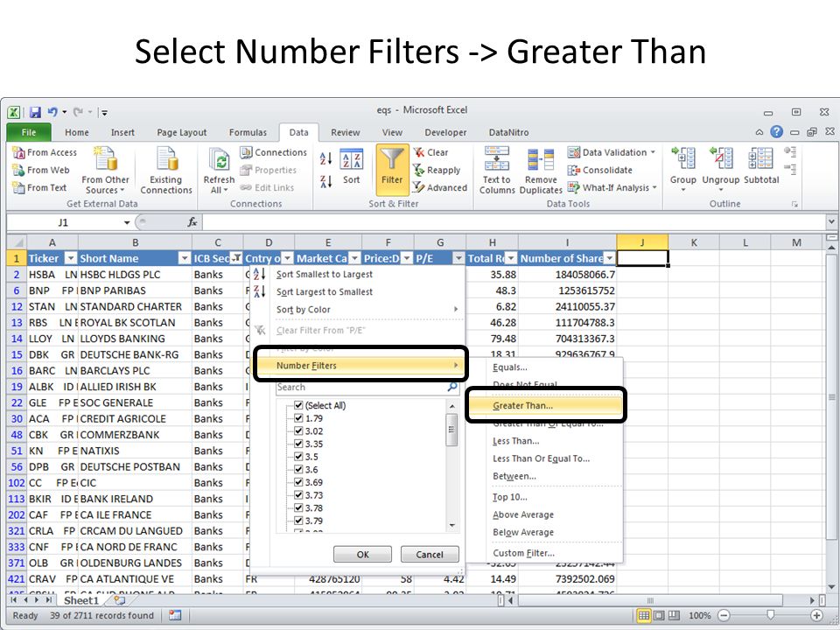Sort Z to A descending icon
Image resolution: width=840 pixels, height=630 pixels.
pos(325,182)
